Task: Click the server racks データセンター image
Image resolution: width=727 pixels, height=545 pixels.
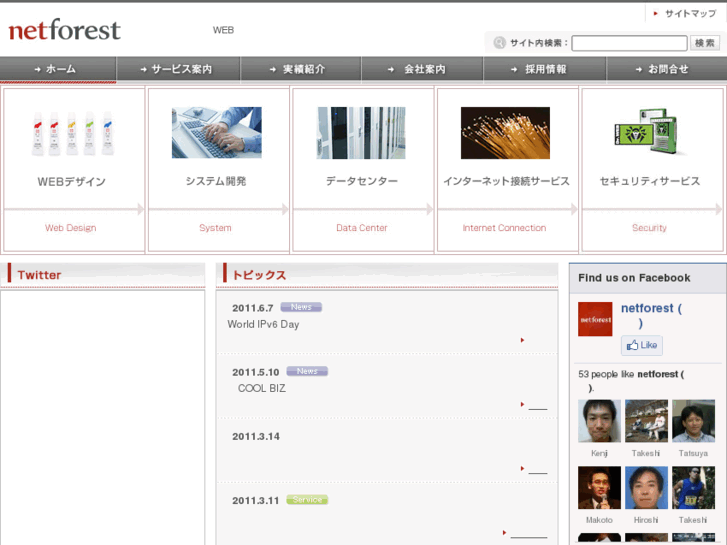Action: [361, 133]
